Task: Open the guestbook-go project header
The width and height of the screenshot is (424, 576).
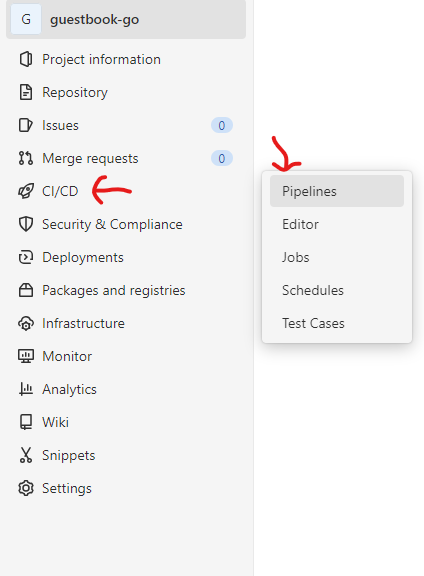Action: point(126,19)
